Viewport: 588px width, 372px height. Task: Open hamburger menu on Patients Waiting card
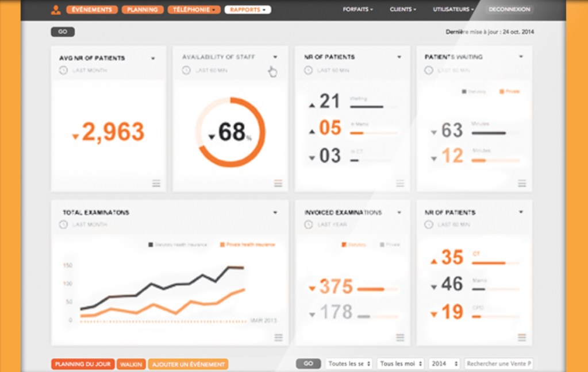pyautogui.click(x=522, y=183)
